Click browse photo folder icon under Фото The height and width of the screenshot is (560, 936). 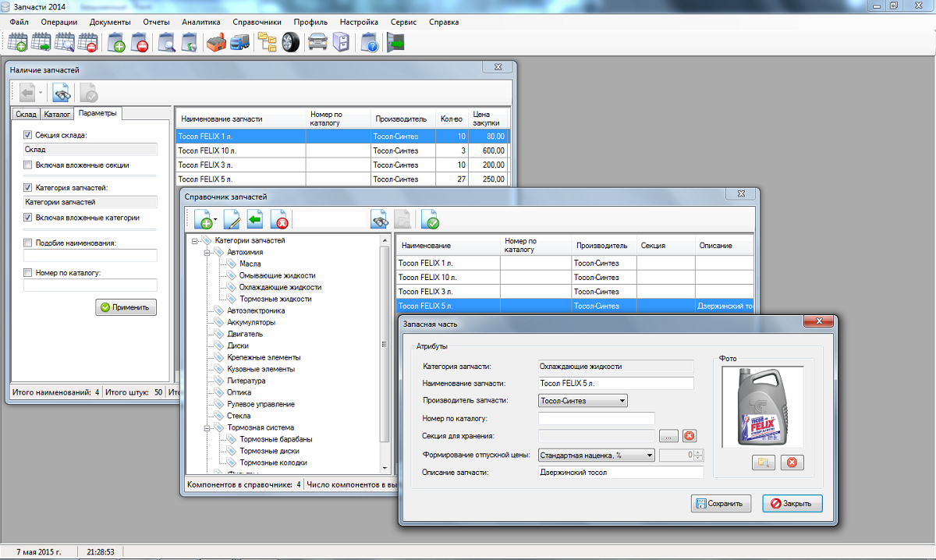coord(764,463)
